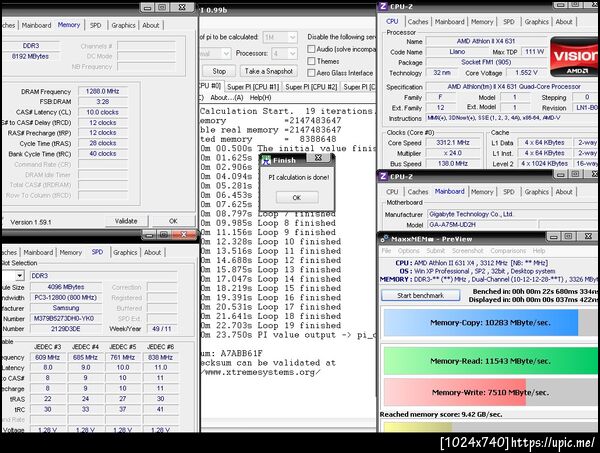600x453 pixels.
Task: Click the Core Speed 3312.1 MHz field
Action: pyautogui.click(x=453, y=143)
